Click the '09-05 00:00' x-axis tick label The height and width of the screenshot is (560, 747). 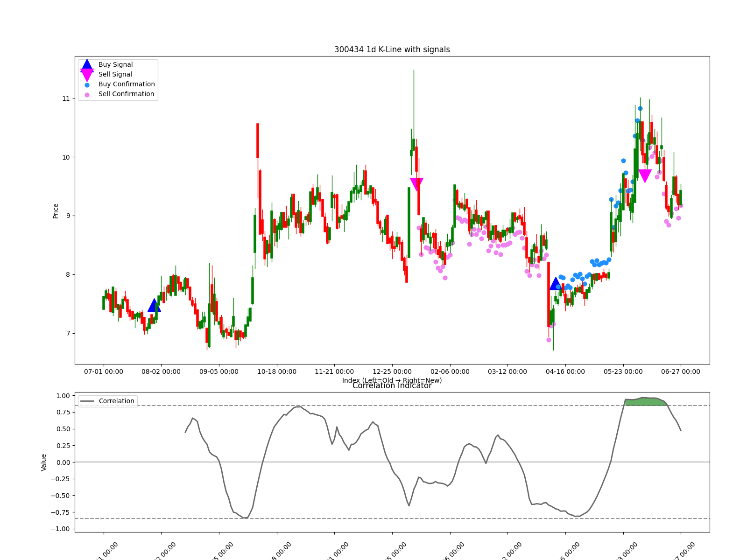219,372
